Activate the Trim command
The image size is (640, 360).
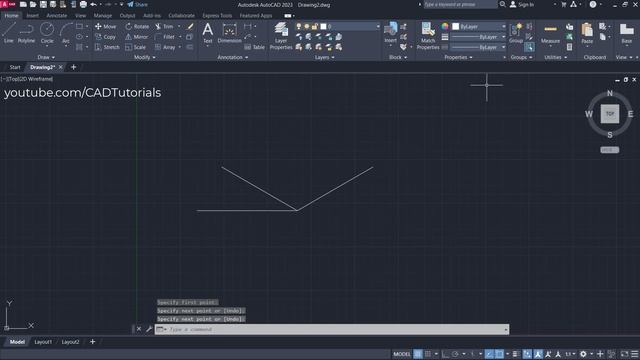click(x=164, y=26)
